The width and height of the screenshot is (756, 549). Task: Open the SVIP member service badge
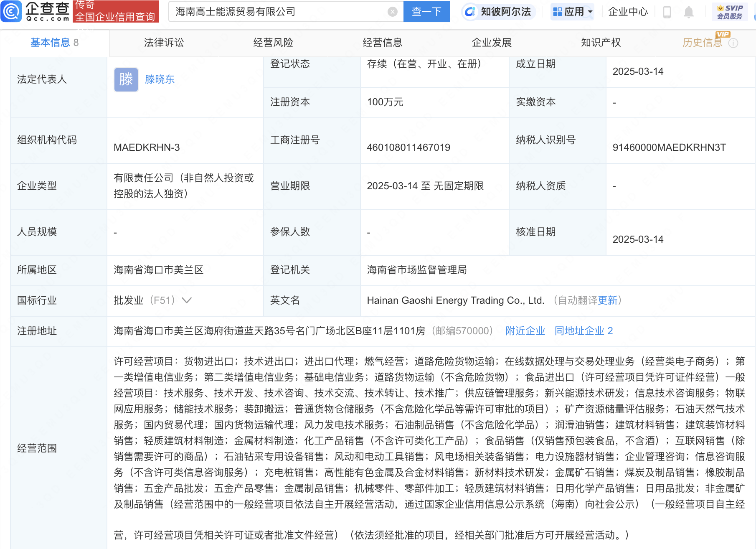click(730, 12)
